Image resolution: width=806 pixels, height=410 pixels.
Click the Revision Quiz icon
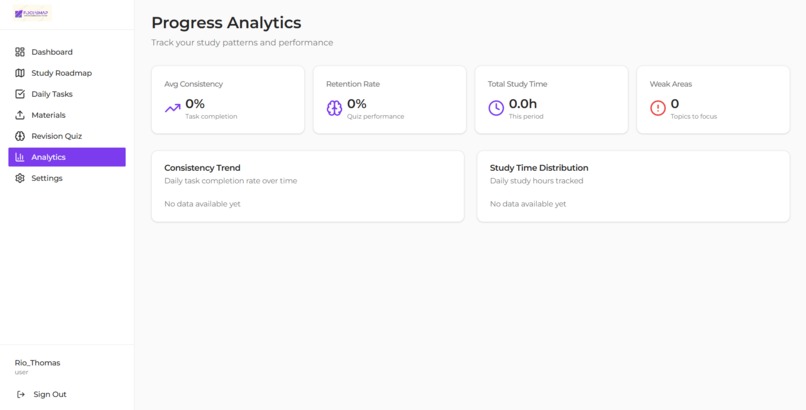(x=20, y=136)
